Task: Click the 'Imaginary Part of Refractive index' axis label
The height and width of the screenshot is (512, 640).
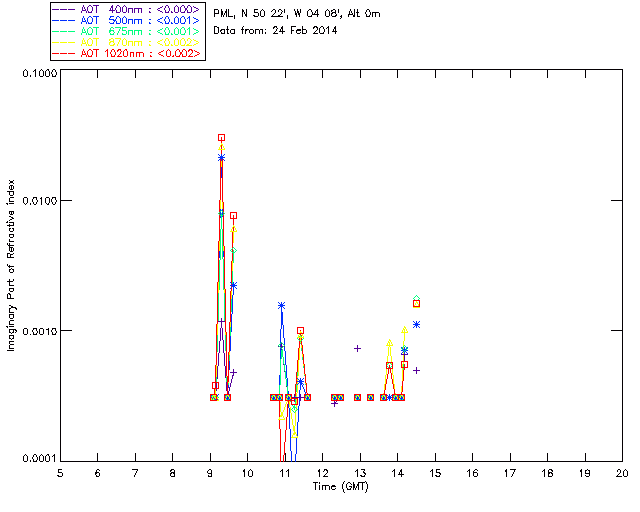Action: 11,265
